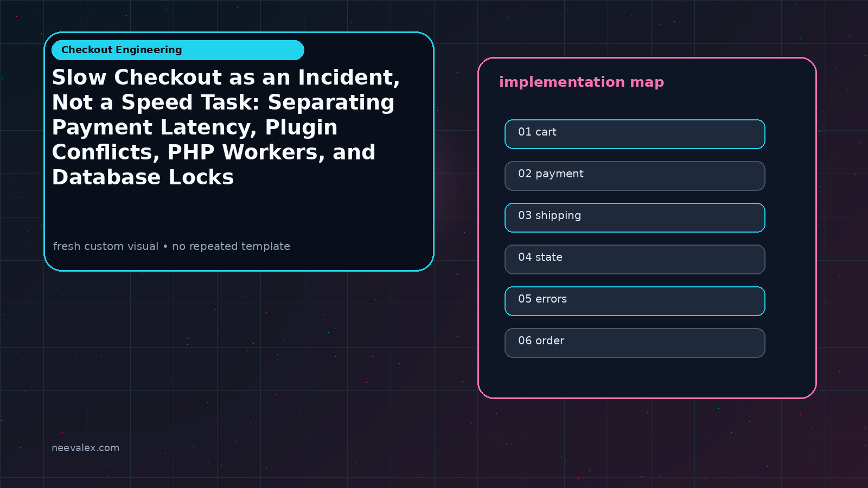Click the implementation map heading
Screen dimensions: 868x488
tap(582, 82)
